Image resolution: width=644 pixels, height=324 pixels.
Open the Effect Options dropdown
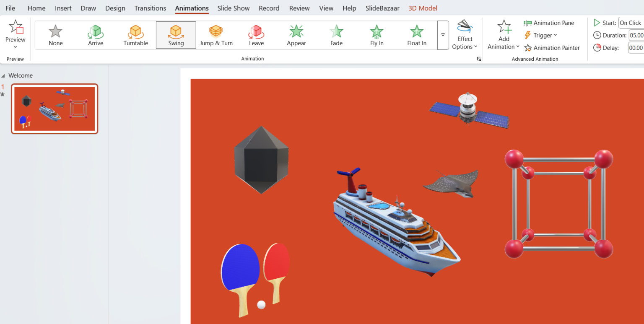coord(465,36)
